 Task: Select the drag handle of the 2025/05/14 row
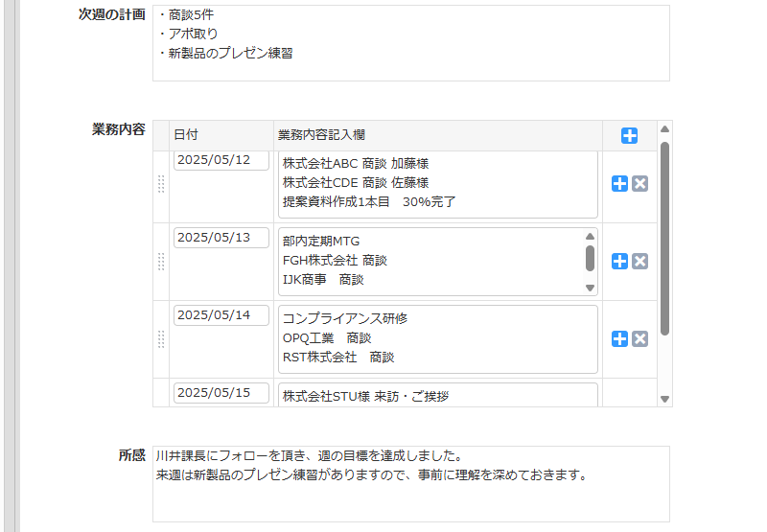tap(160, 338)
